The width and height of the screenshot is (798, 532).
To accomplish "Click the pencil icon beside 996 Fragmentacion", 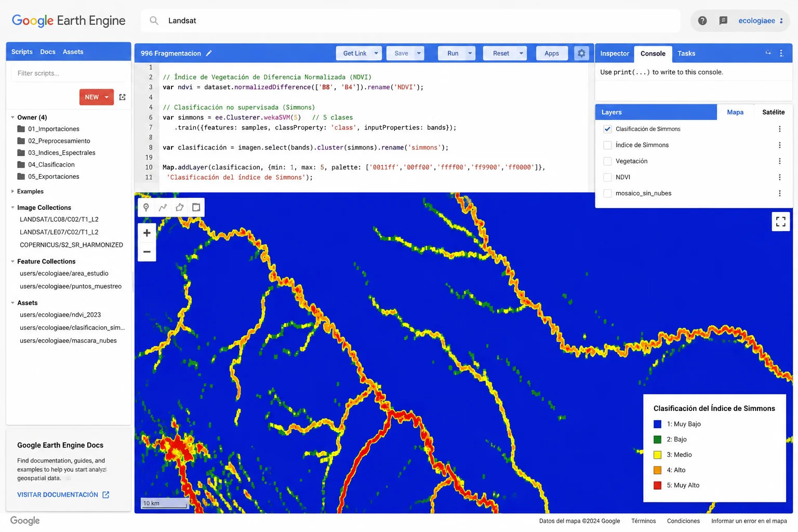I will coord(209,53).
